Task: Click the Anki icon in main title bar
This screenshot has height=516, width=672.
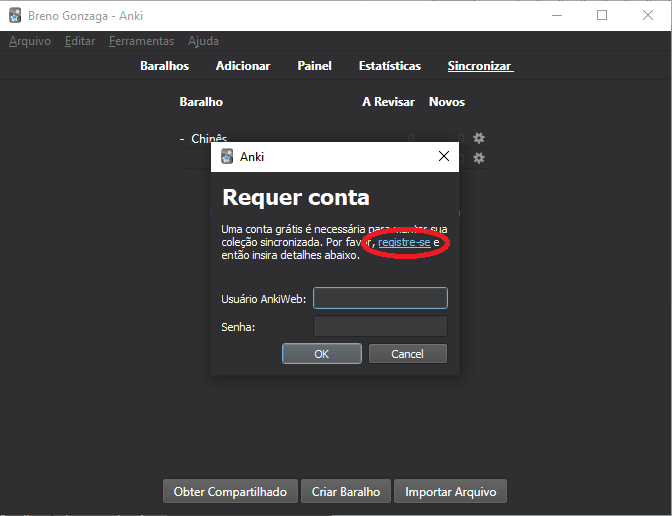Action: click(15, 15)
